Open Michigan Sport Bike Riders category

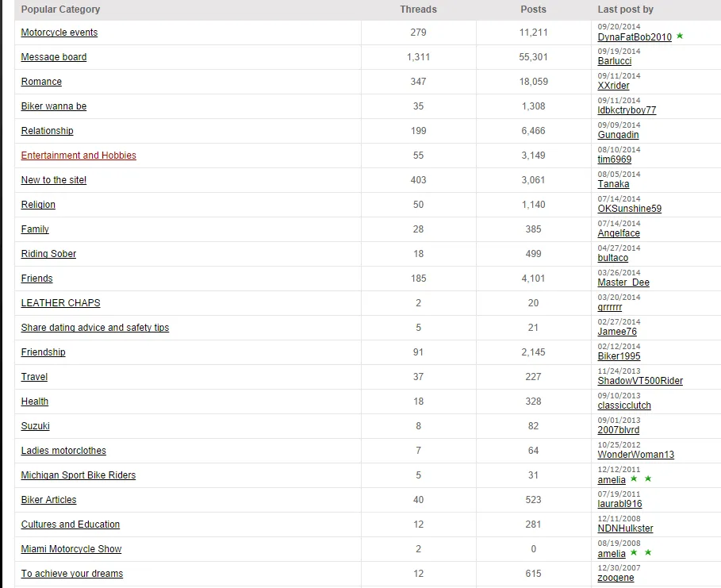(79, 475)
